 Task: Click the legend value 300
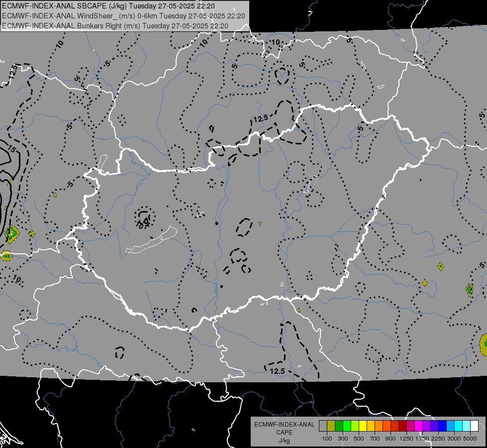343,439
